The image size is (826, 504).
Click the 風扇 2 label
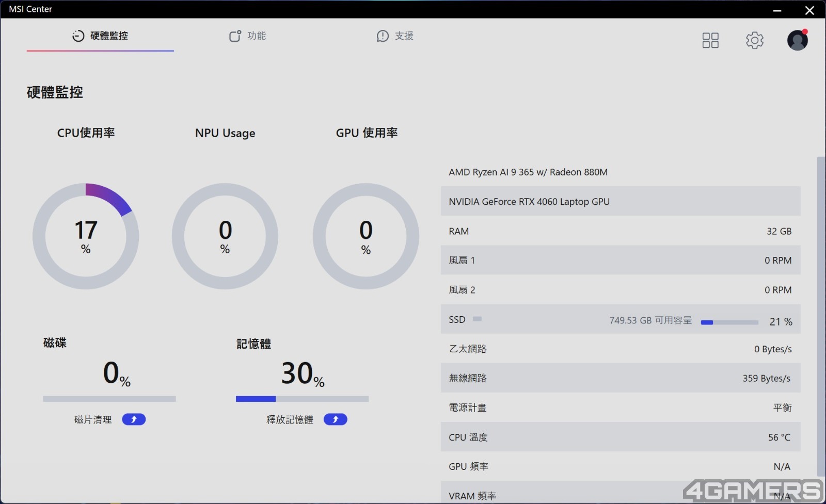pyautogui.click(x=462, y=290)
